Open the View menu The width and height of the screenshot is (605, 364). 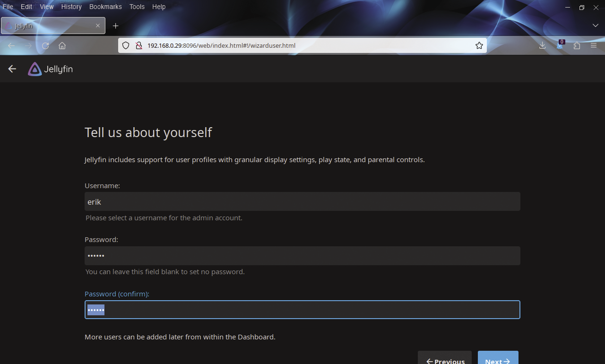[x=47, y=7]
